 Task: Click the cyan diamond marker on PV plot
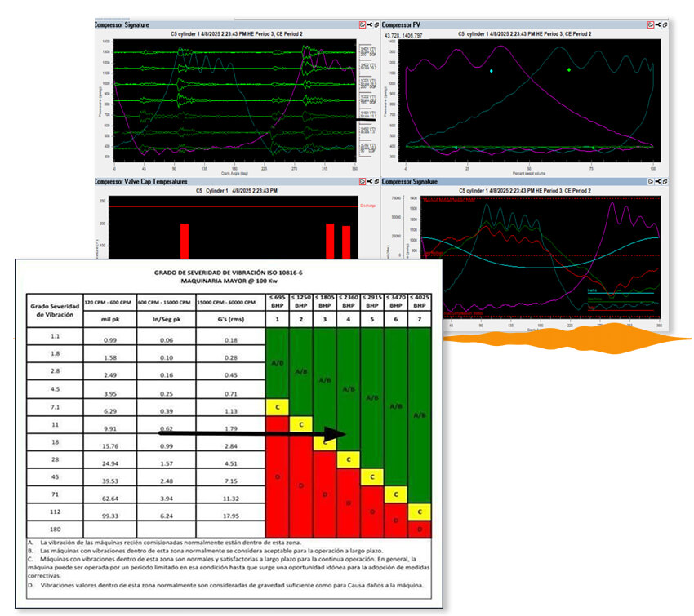[x=492, y=72]
